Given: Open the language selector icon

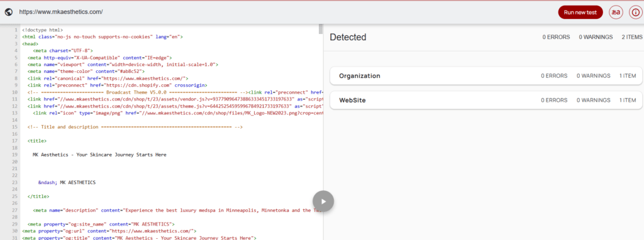Looking at the screenshot, I should [x=615, y=13].
